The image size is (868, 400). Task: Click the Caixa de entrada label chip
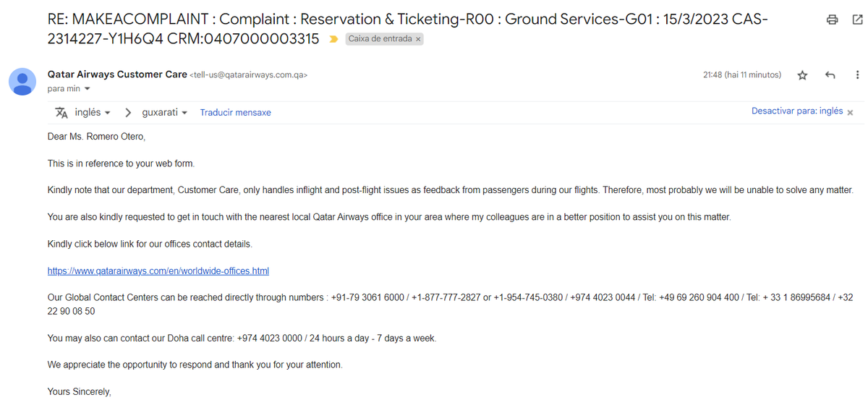click(380, 39)
